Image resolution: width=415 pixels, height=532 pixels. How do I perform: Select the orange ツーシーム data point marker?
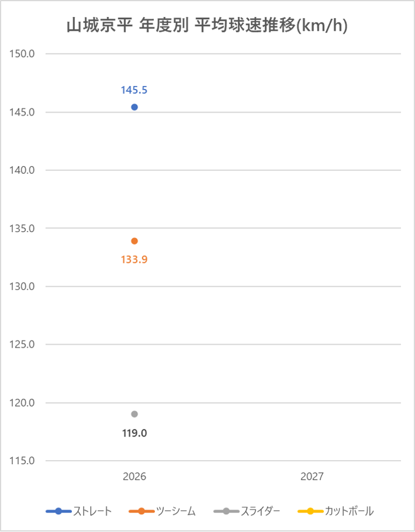[x=134, y=241]
